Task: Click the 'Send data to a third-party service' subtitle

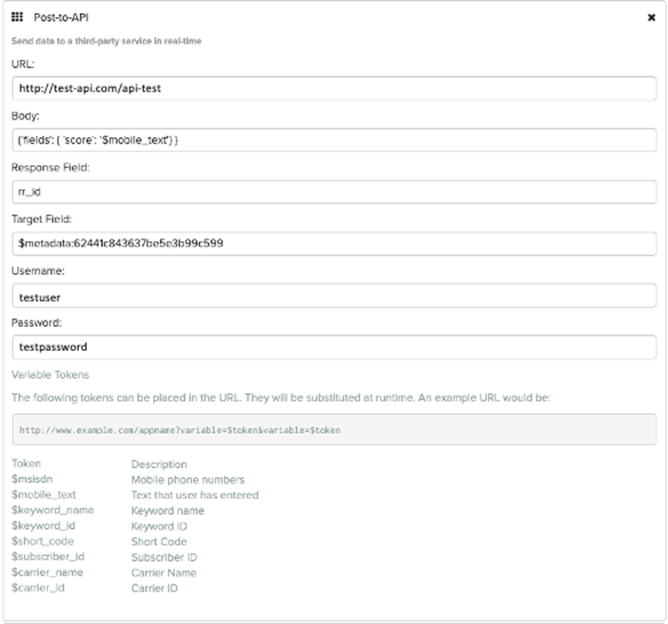Action: (108, 41)
